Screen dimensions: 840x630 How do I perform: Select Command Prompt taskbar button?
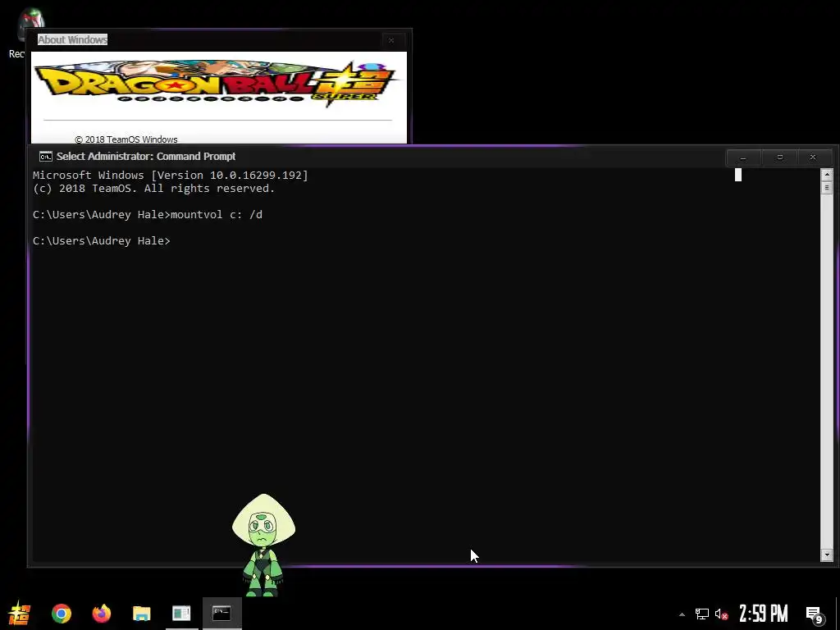(221, 614)
